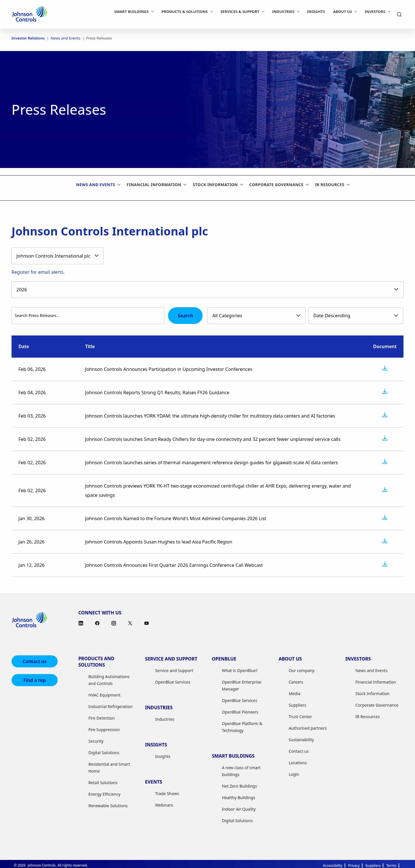415x868 pixels.
Task: Click the Search button
Action: point(185,315)
